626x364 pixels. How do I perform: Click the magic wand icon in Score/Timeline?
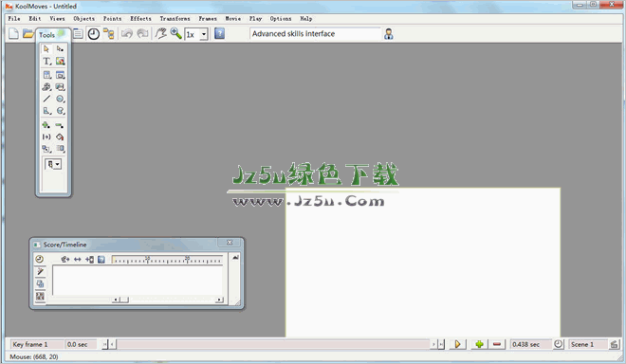[40, 271]
